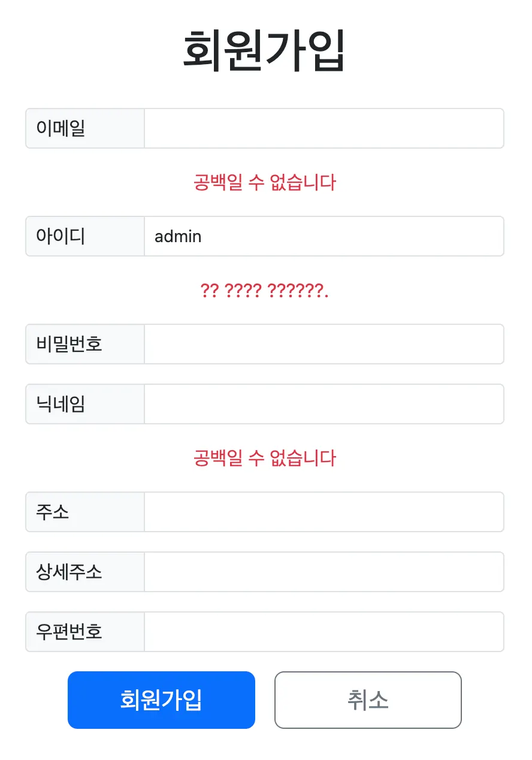This screenshot has height=760, width=532.
Task: Focus the 아이디 field containing admin
Action: (324, 236)
